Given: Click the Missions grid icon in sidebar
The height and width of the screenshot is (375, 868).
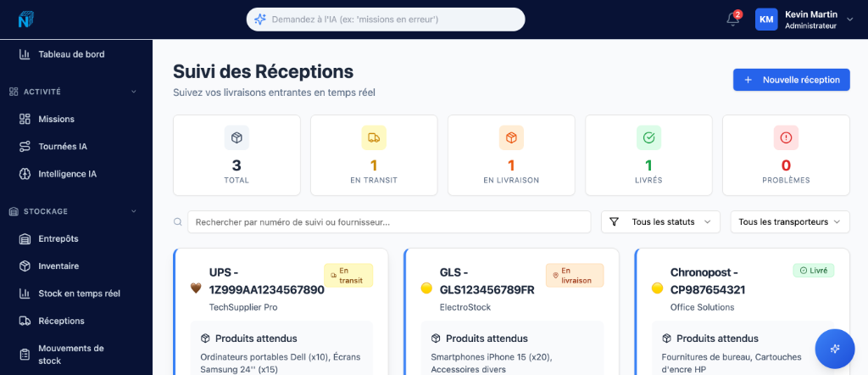Looking at the screenshot, I should (25, 119).
